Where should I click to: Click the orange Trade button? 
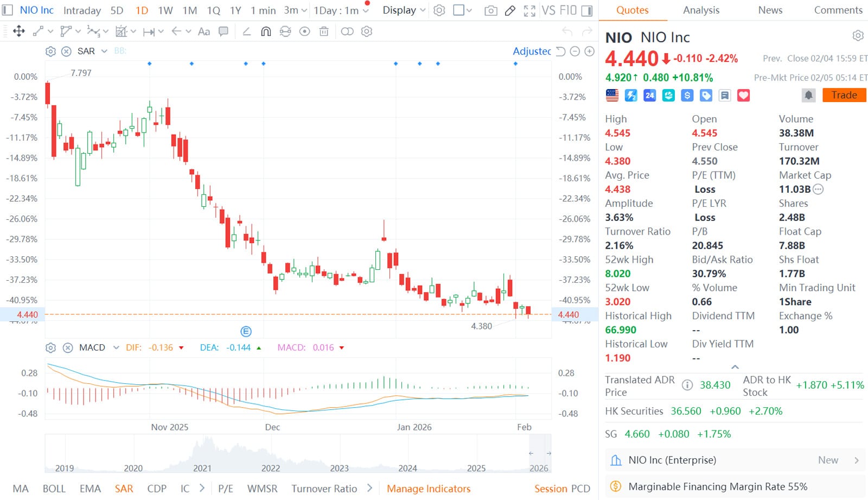(x=844, y=95)
